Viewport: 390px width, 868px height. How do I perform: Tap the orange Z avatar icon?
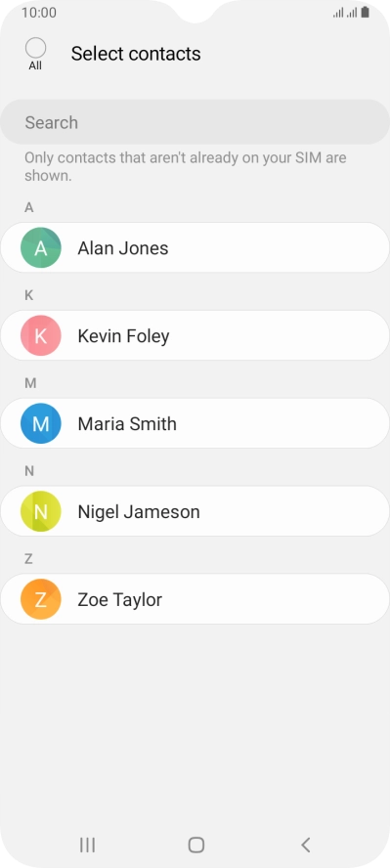40,599
